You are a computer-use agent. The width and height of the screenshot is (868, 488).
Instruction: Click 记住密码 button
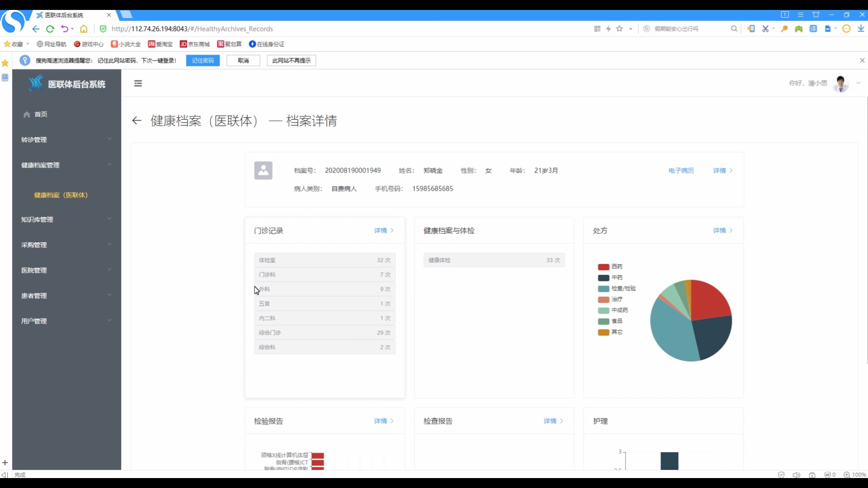203,61
